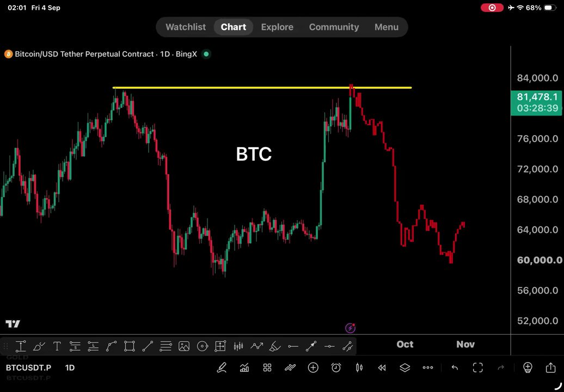The width and height of the screenshot is (564, 392).
Task: Open the indicators panel
Action: 244,367
